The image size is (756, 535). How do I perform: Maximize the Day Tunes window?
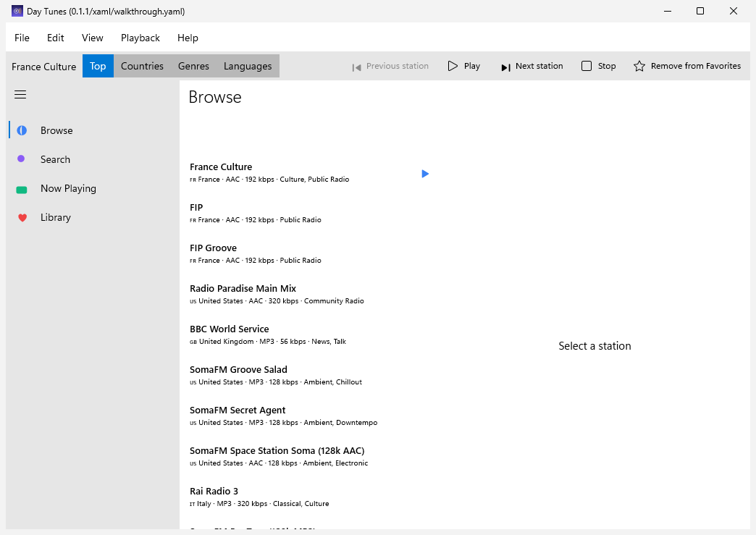pyautogui.click(x=700, y=11)
